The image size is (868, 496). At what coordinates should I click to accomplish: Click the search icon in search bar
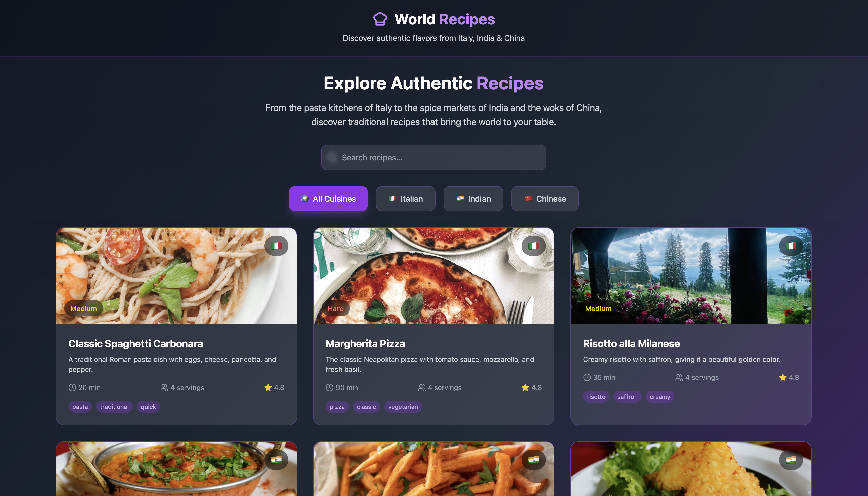click(x=332, y=157)
